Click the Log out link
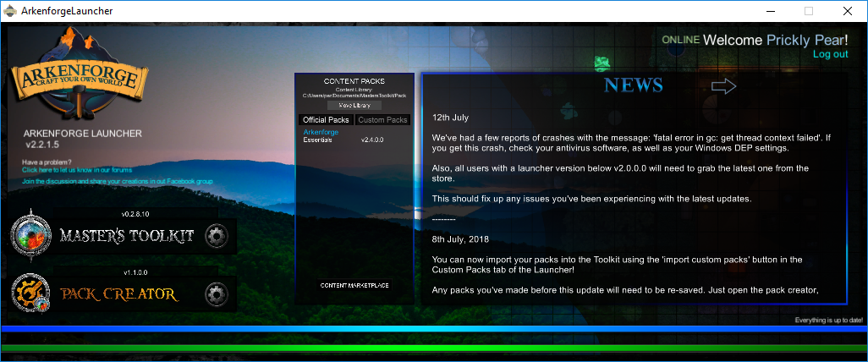Viewport: 868px width, 362px height. 830,54
